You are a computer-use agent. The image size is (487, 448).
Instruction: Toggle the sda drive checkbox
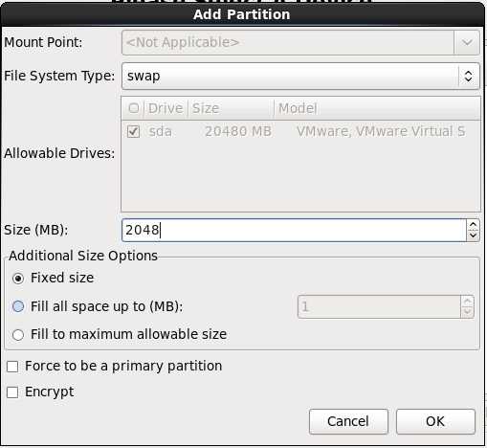click(x=133, y=131)
